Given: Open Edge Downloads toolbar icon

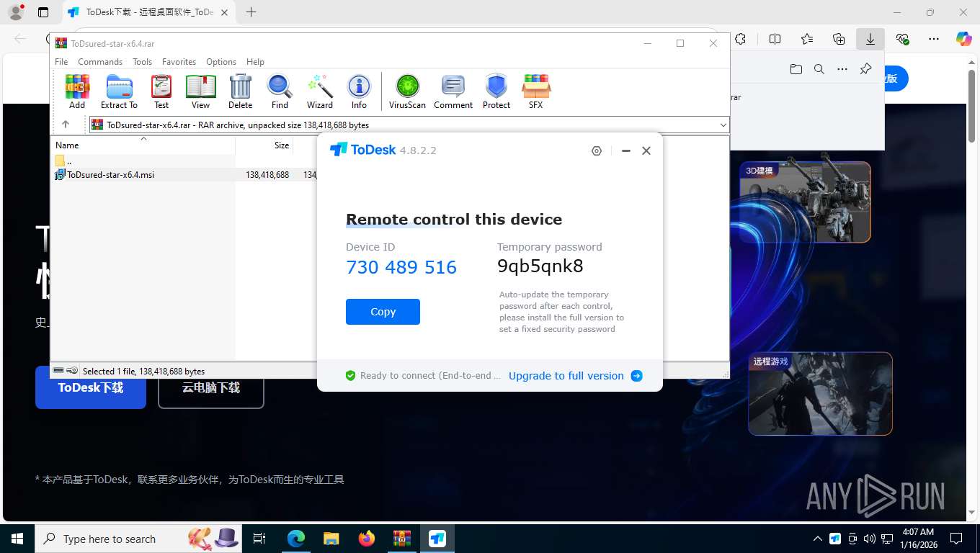Looking at the screenshot, I should coord(870,40).
